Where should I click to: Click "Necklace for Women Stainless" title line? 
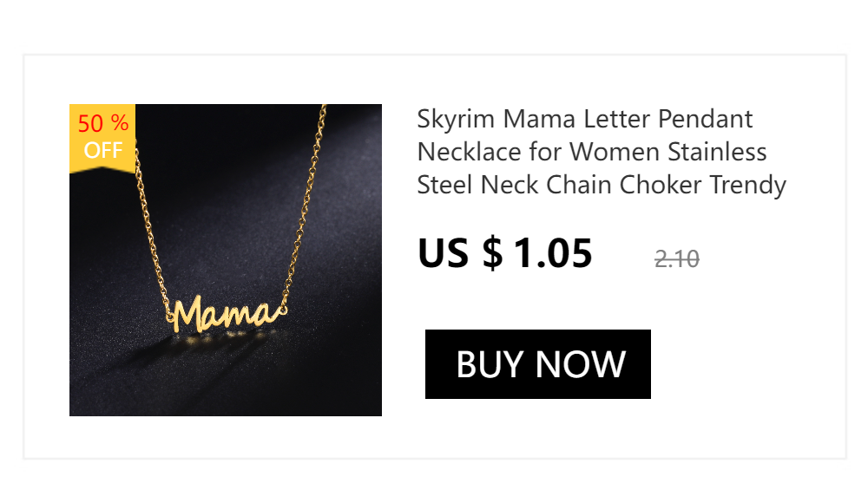(592, 152)
